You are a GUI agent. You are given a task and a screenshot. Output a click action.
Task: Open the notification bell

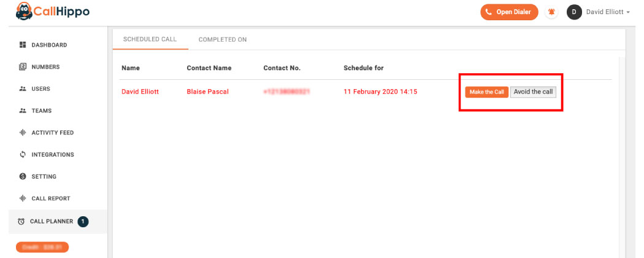tap(551, 12)
